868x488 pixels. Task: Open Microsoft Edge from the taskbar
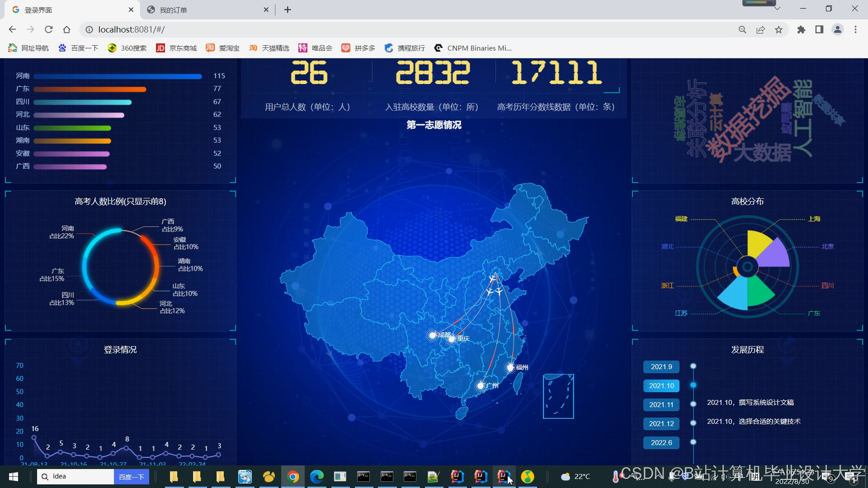pyautogui.click(x=316, y=476)
